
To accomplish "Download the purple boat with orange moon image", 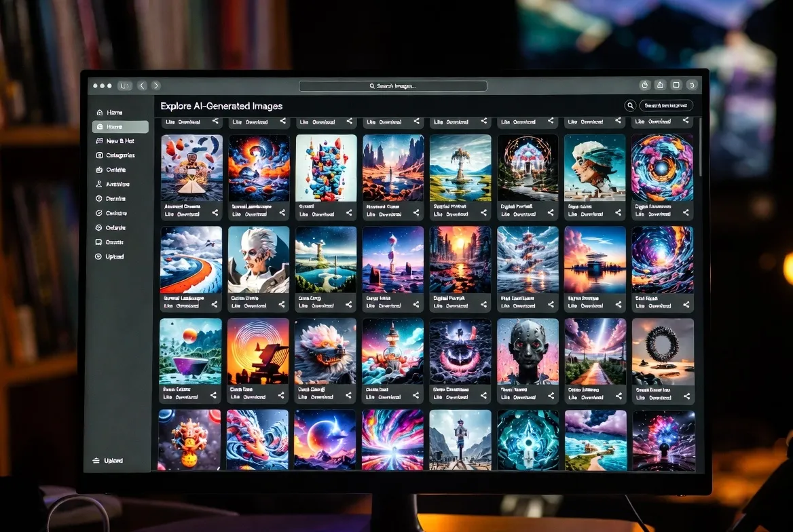I will [x=187, y=397].
